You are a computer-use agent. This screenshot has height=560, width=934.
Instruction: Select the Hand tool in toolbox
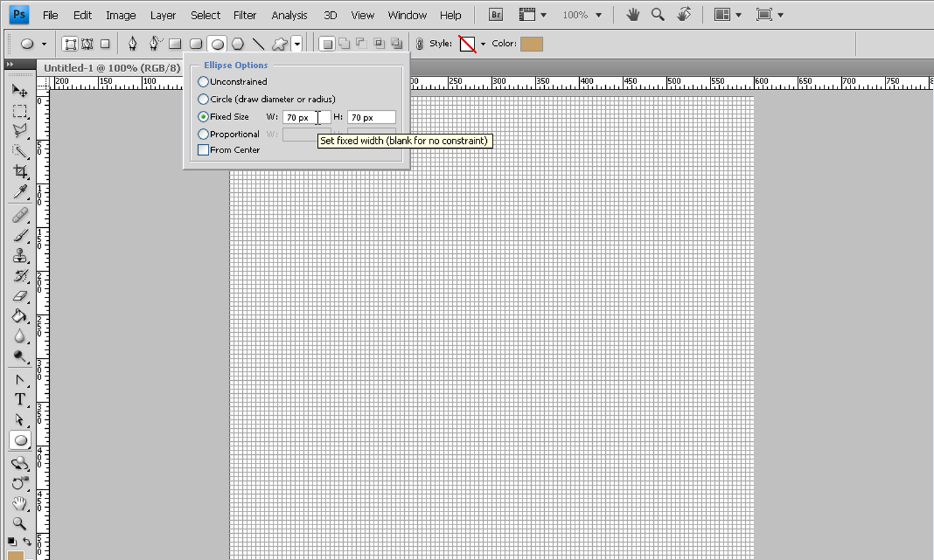click(20, 503)
